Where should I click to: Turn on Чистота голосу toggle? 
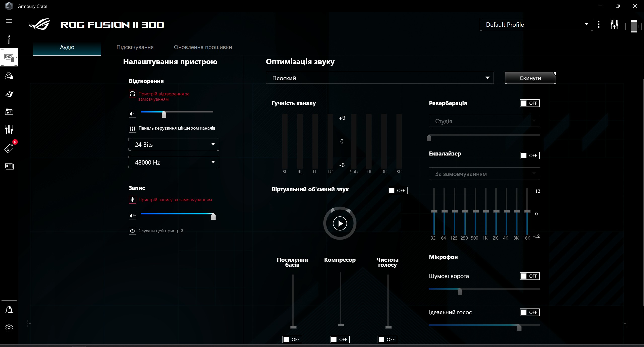387,339
